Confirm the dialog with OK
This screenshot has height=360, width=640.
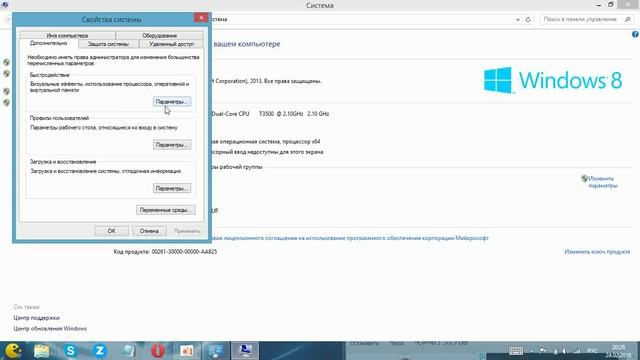pyautogui.click(x=111, y=231)
